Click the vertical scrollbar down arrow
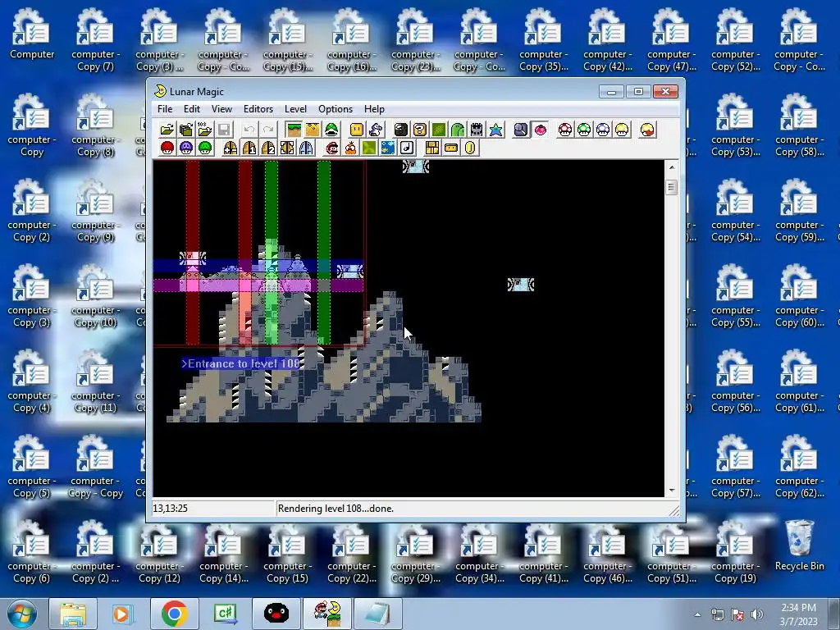Viewport: 840px width, 630px height. click(672, 491)
